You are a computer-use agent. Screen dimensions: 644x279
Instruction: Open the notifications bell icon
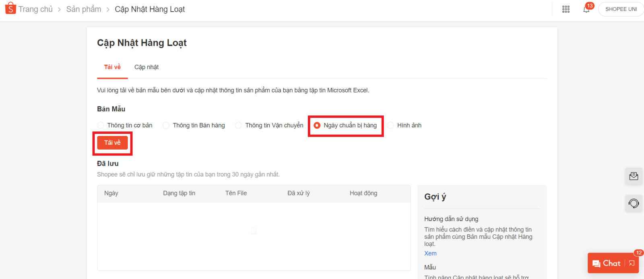click(x=586, y=9)
